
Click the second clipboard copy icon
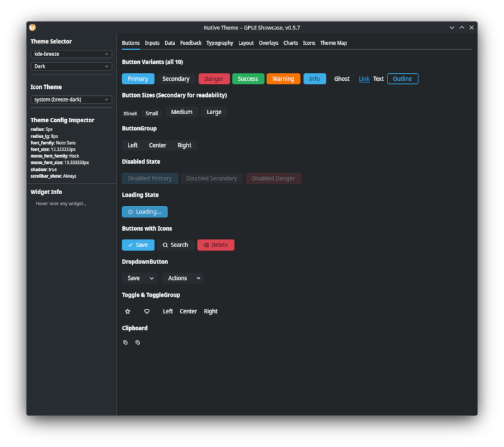[x=137, y=342]
